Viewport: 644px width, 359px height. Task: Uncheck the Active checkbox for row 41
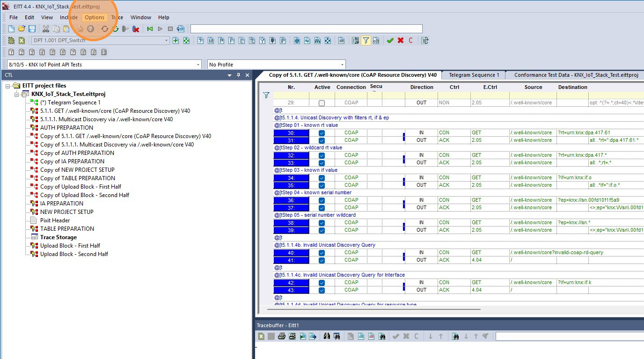[x=322, y=260]
